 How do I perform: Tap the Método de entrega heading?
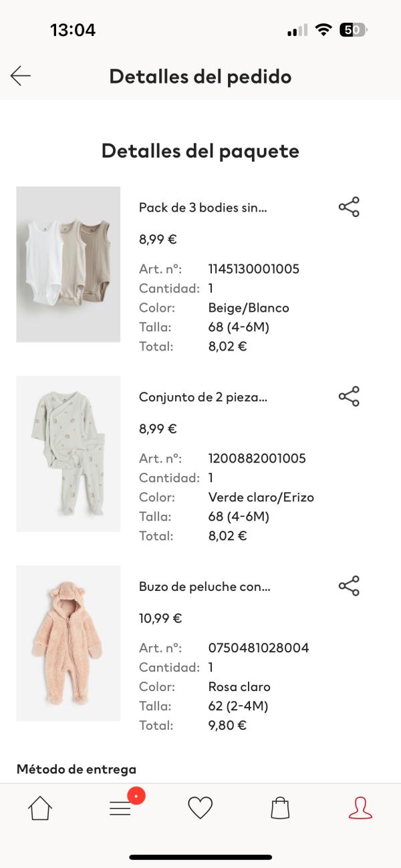point(76,769)
